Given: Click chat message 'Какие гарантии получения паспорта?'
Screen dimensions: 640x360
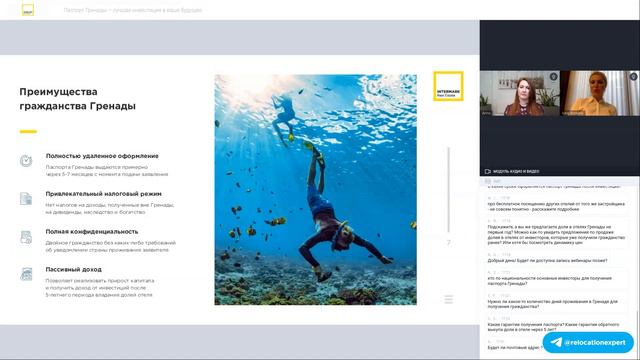Looking at the screenshot, I should pyautogui.click(x=553, y=327).
